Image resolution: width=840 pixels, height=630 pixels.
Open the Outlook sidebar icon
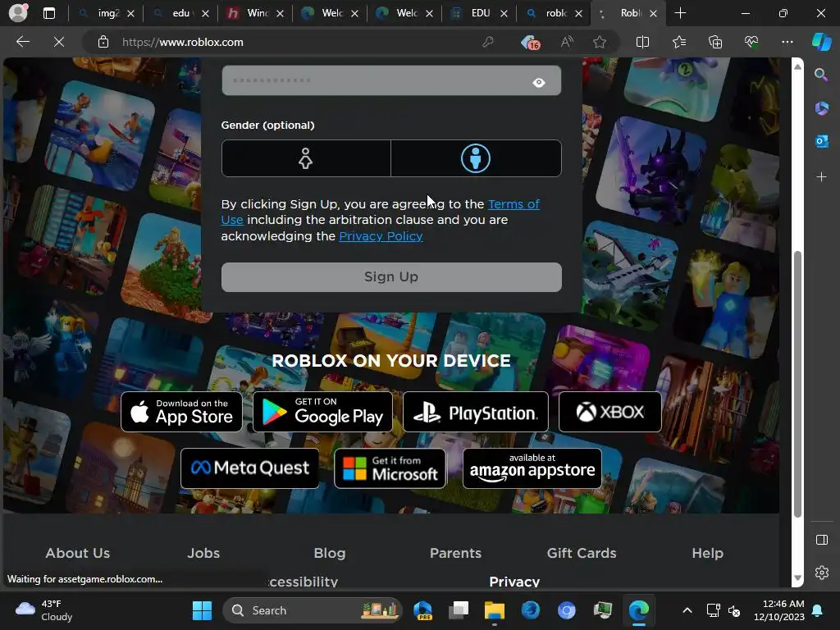pos(821,141)
